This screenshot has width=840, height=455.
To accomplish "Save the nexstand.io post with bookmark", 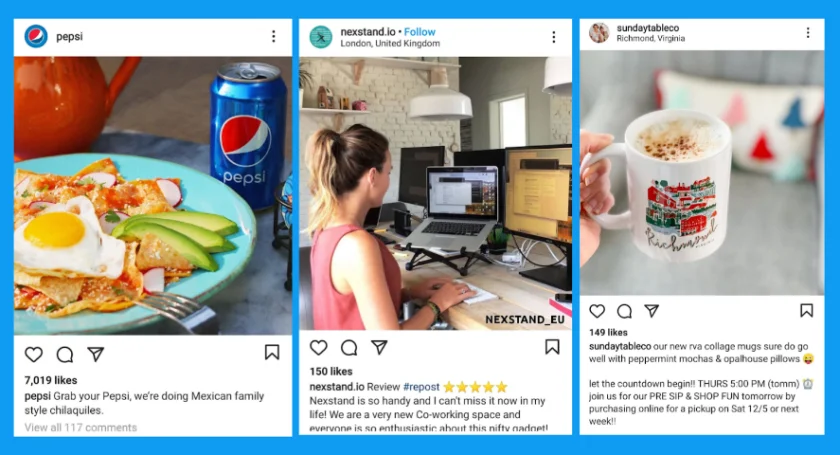I will (x=552, y=347).
